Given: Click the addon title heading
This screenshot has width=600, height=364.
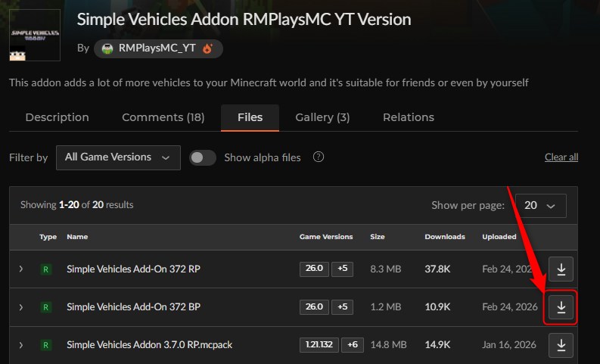Looking at the screenshot, I should 244,20.
